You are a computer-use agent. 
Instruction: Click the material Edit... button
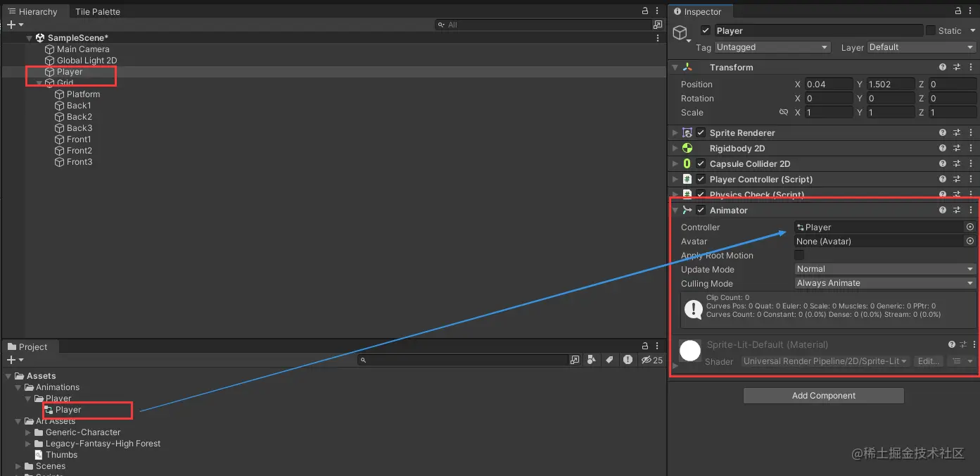[x=929, y=361]
